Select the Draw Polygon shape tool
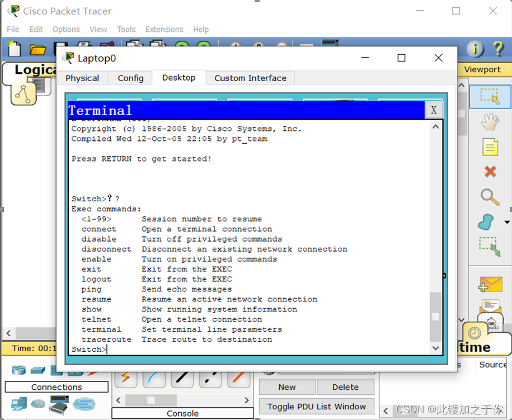This screenshot has height=420, width=512. 486,222
